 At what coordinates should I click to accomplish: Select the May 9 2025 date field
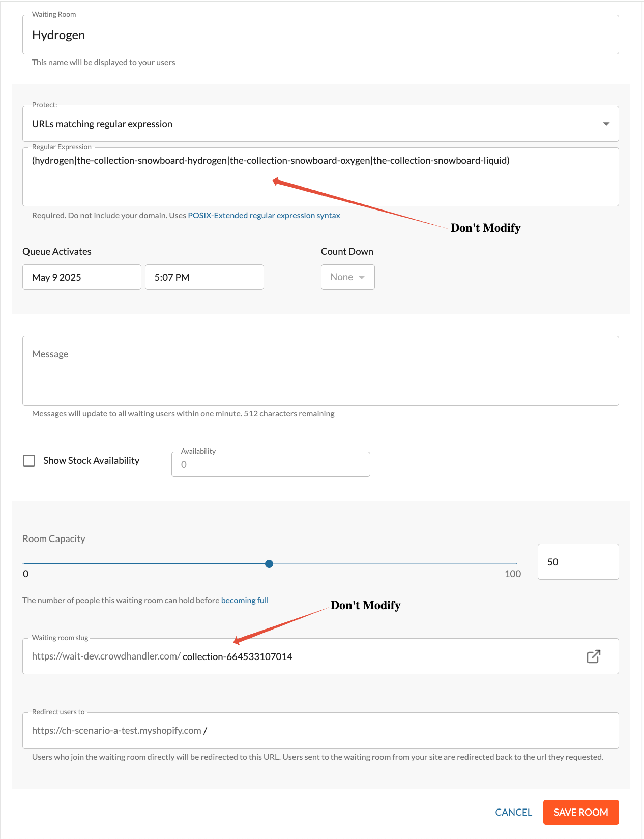[x=82, y=277]
